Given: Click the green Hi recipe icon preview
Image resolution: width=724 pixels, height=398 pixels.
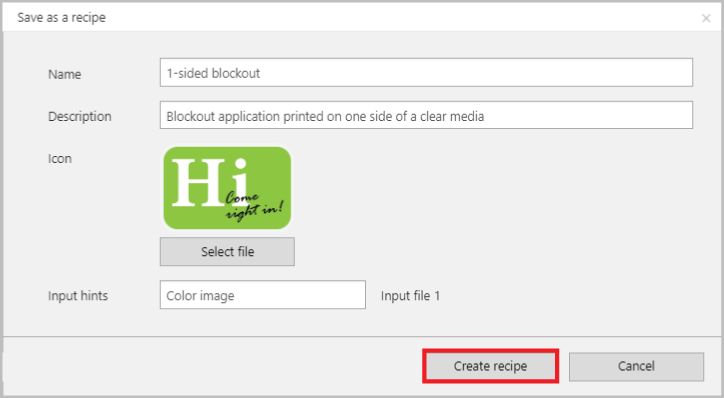Looking at the screenshot, I should tap(227, 188).
